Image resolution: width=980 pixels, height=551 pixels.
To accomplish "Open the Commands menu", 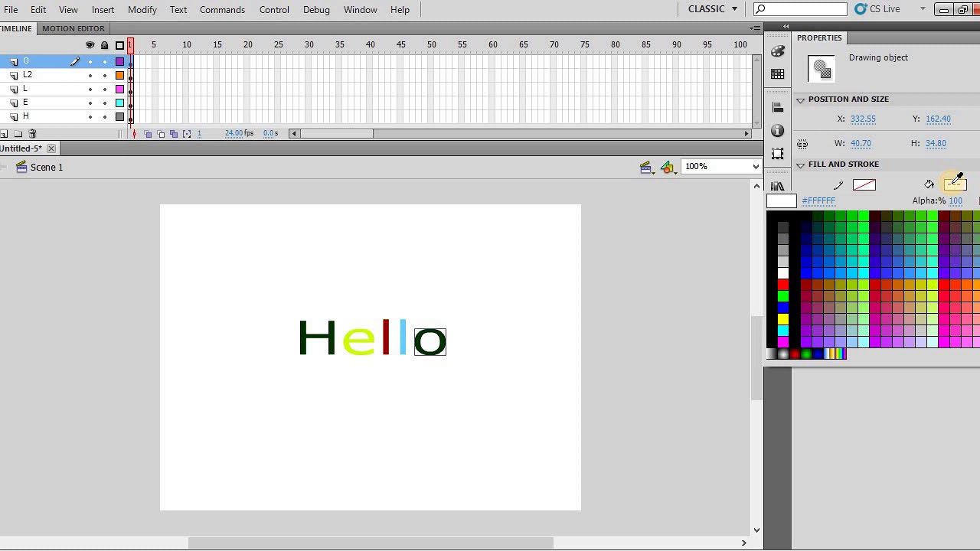I will pyautogui.click(x=222, y=10).
